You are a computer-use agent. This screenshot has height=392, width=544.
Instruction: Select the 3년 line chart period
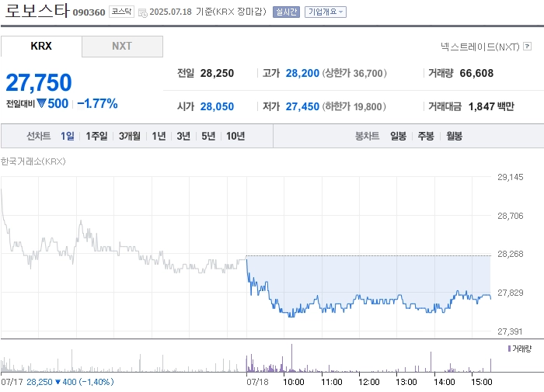tap(183, 136)
